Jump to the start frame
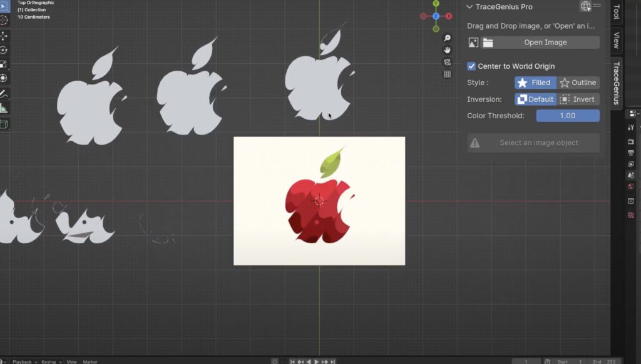The height and width of the screenshot is (364, 641). pyautogui.click(x=292, y=361)
